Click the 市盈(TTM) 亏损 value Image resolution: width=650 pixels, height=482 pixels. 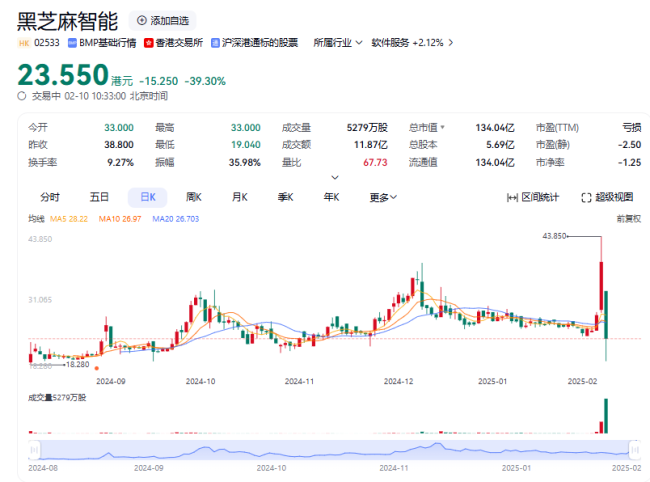[x=632, y=128]
